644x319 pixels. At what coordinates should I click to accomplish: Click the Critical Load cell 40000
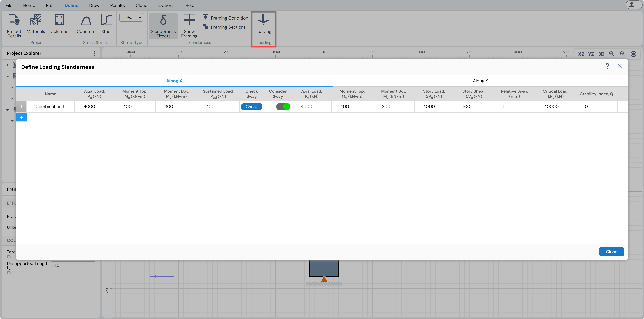pyautogui.click(x=555, y=107)
